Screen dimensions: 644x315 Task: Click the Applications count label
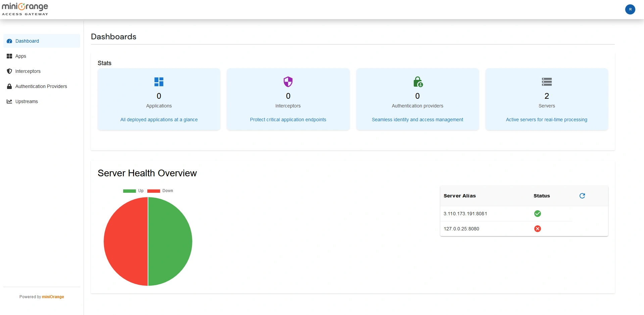tap(159, 106)
